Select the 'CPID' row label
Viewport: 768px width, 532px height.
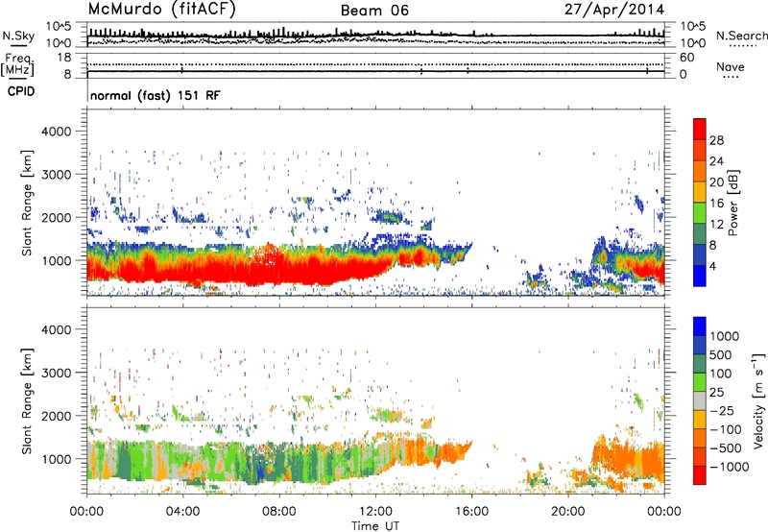pyautogui.click(x=21, y=91)
